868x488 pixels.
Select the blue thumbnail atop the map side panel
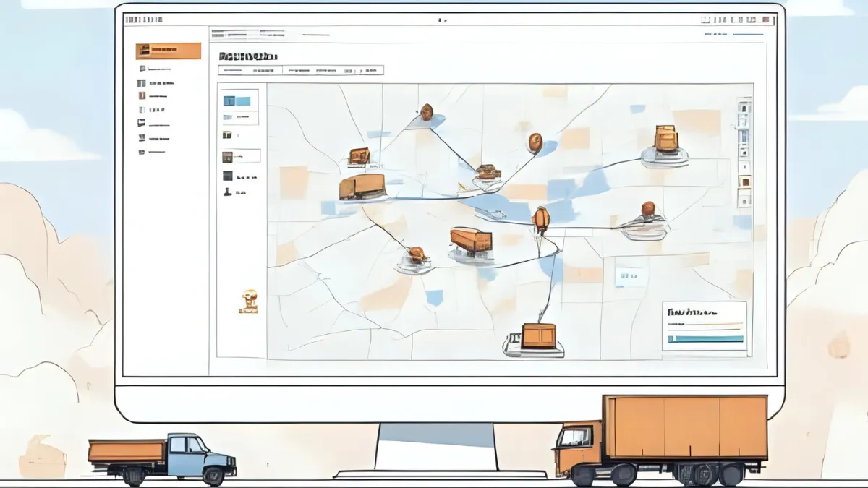click(237, 101)
